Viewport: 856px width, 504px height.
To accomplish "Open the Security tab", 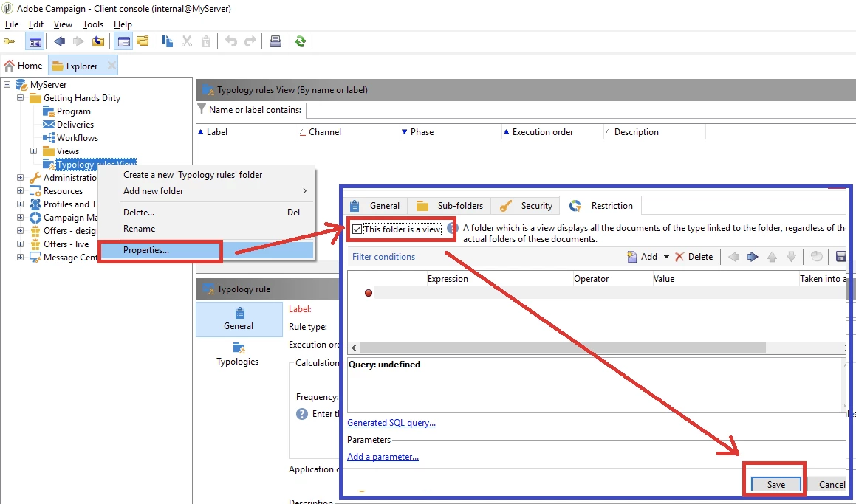I will [x=527, y=206].
